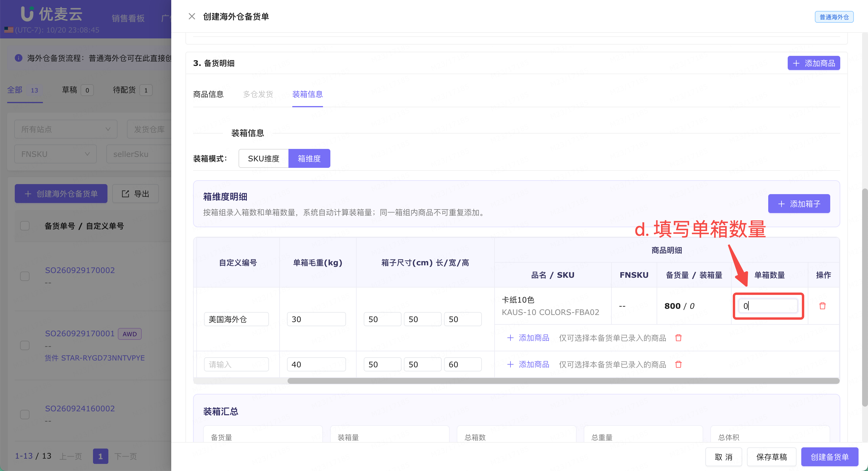Click the 添加商品 button in 备货明细 header
The height and width of the screenshot is (471, 868).
813,63
